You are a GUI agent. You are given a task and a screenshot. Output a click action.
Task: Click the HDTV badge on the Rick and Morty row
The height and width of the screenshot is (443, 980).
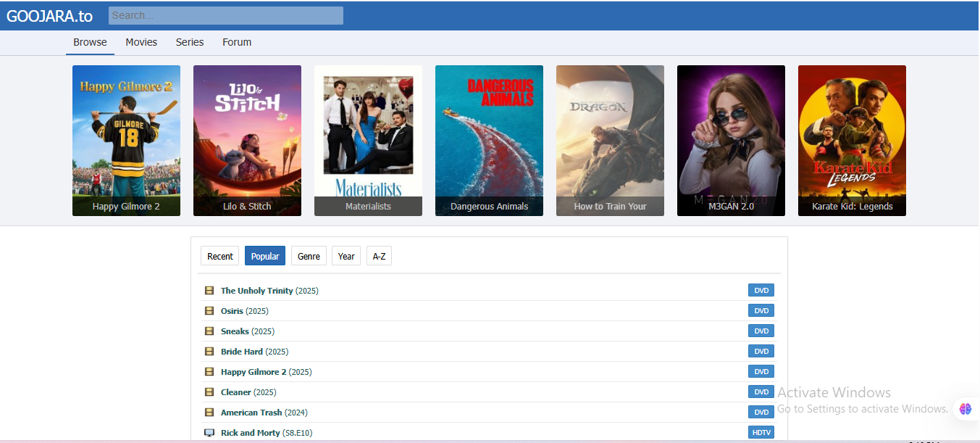[761, 432]
